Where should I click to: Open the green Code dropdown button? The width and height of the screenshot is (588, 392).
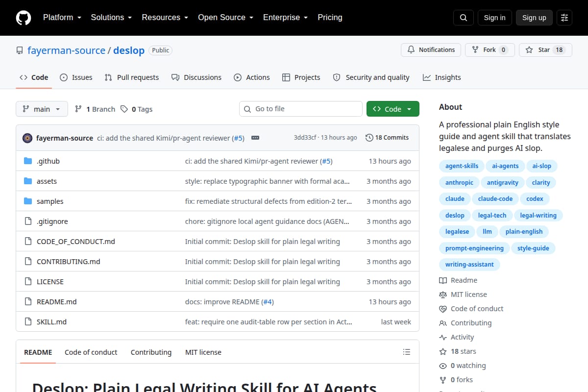pos(393,109)
